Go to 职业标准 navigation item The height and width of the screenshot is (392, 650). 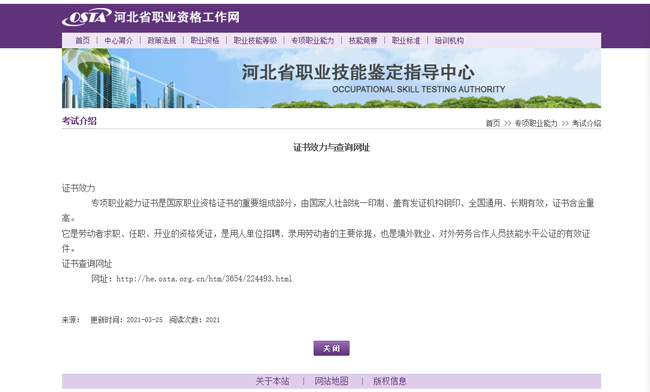[406, 40]
